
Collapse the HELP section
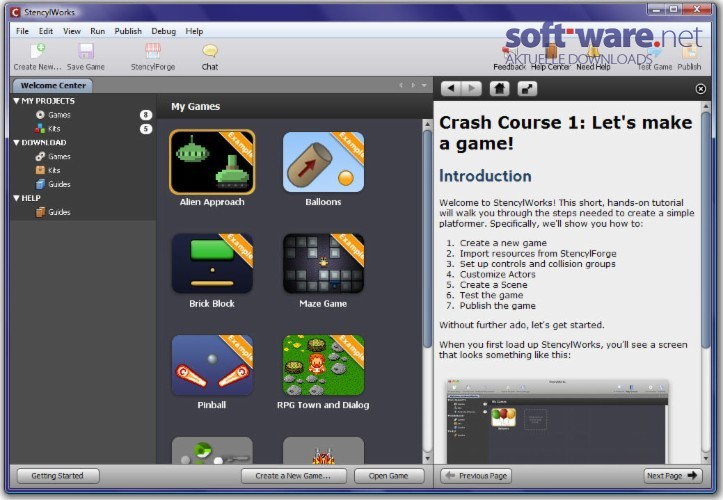(17, 198)
